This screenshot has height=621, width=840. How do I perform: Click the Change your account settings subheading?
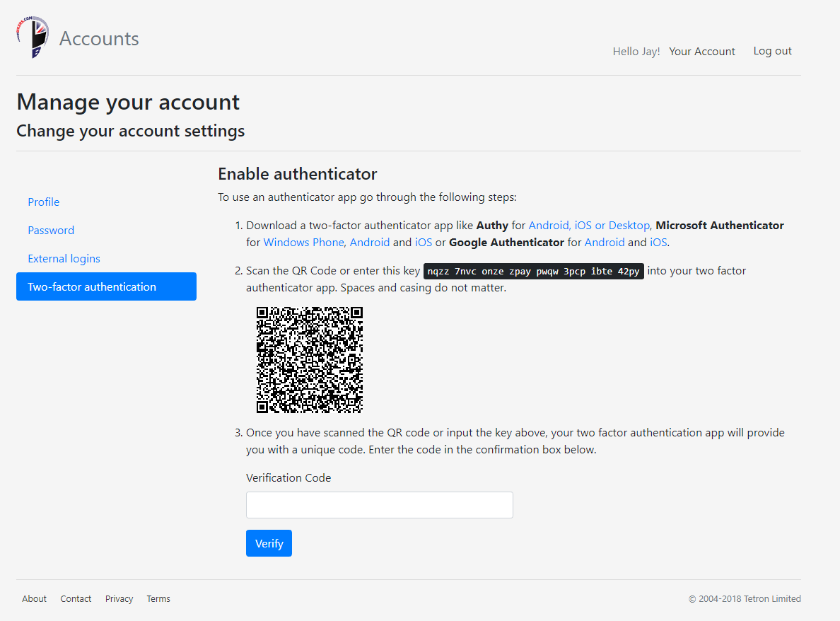click(131, 131)
